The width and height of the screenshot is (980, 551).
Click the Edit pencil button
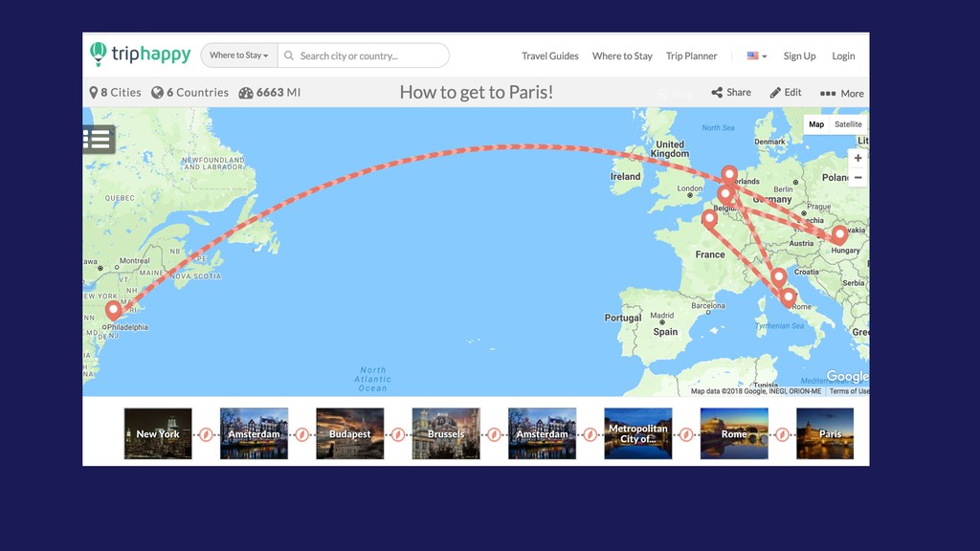click(785, 93)
